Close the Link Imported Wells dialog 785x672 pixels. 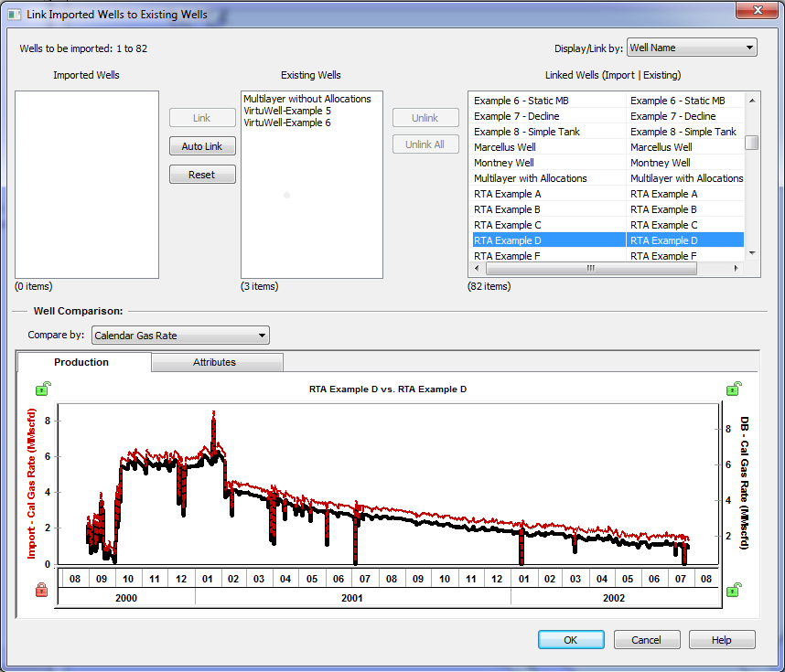point(756,11)
